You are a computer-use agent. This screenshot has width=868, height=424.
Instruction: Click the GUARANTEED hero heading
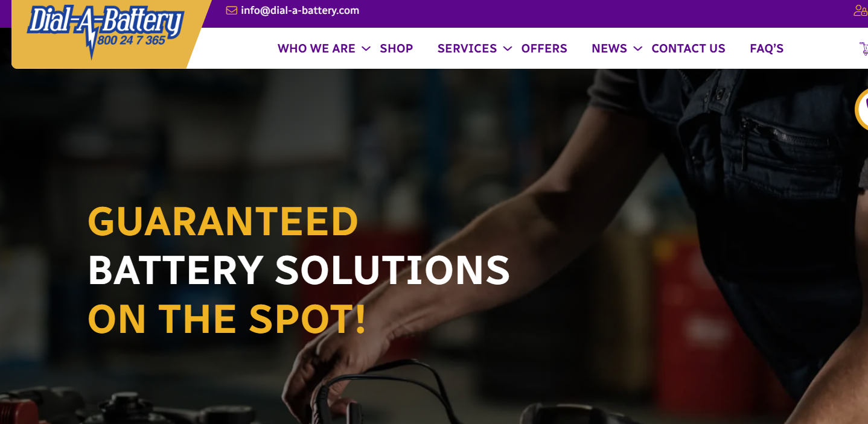[223, 221]
